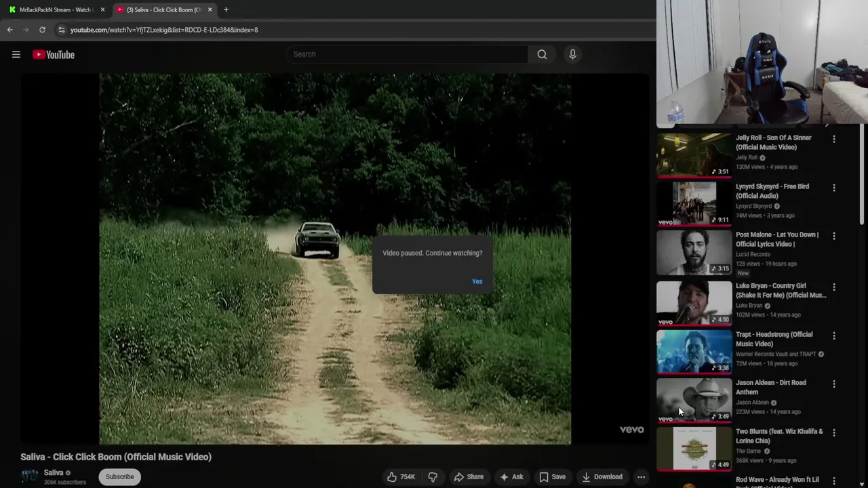
Task: Open options menu for Trapt Headstrong video
Action: (x=834, y=335)
